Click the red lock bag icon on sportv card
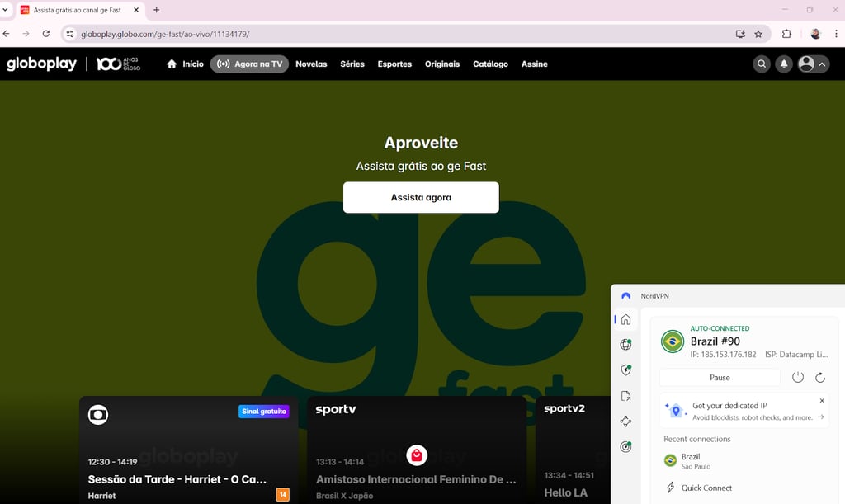The image size is (845, 504). (x=417, y=455)
